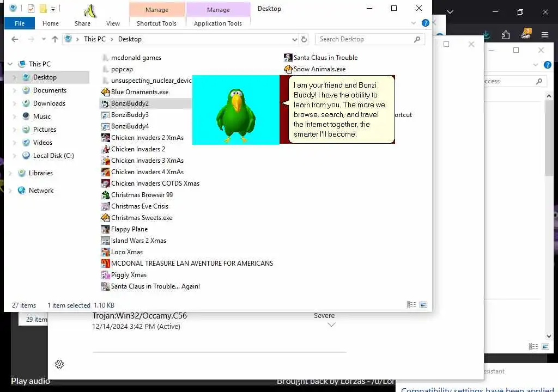This screenshot has height=392, width=558.
Task: Click properties icon in quick access toolbar
Action: pyautogui.click(x=31, y=9)
